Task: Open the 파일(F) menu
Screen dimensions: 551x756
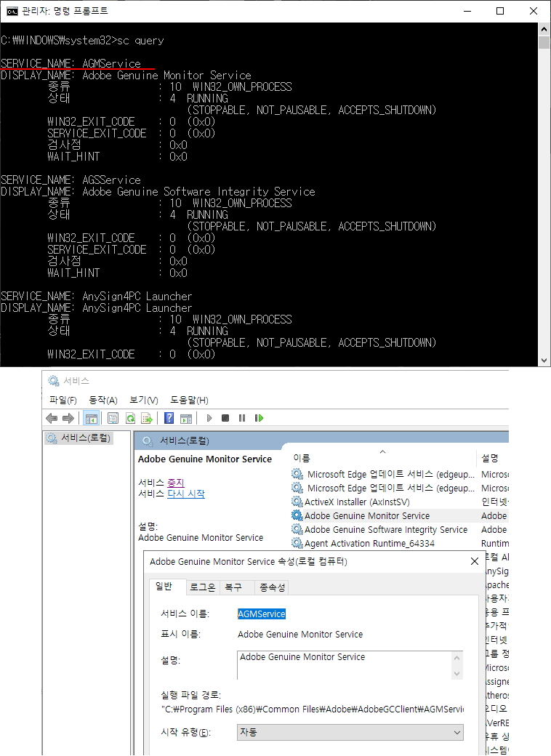Action: [x=63, y=401]
